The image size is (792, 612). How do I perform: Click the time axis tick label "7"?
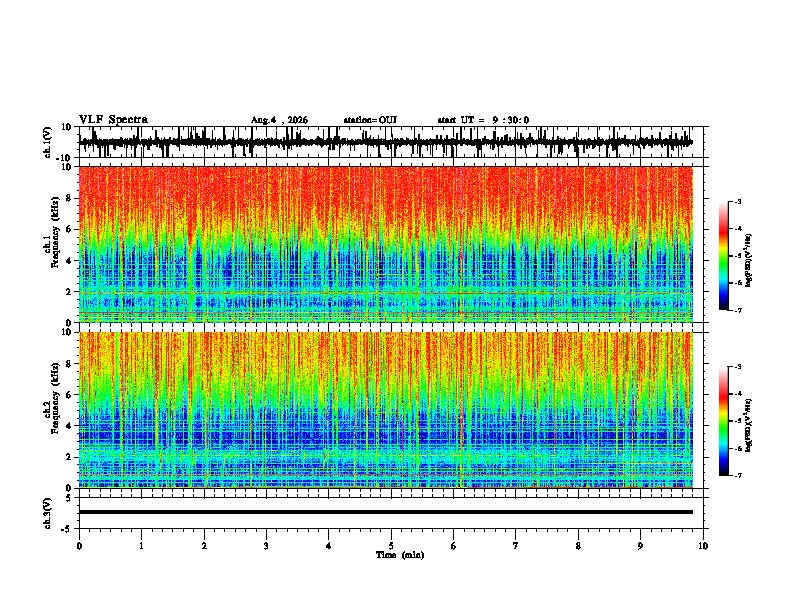(516, 546)
